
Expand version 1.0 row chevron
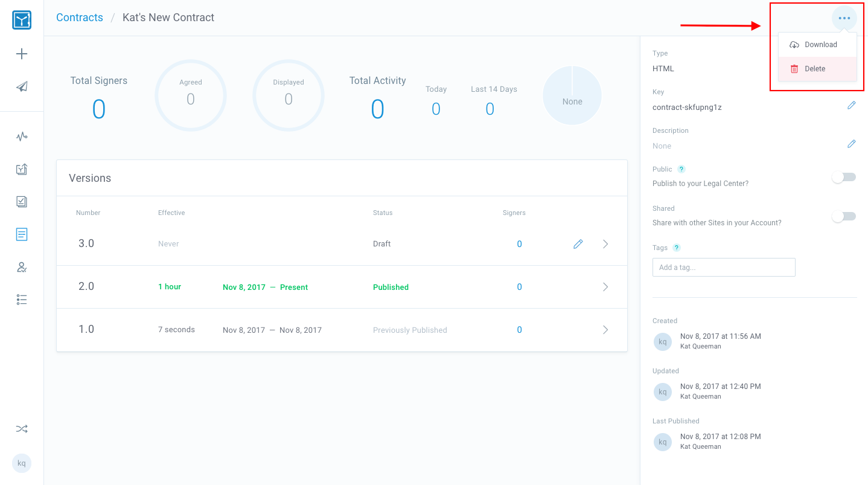tap(605, 330)
